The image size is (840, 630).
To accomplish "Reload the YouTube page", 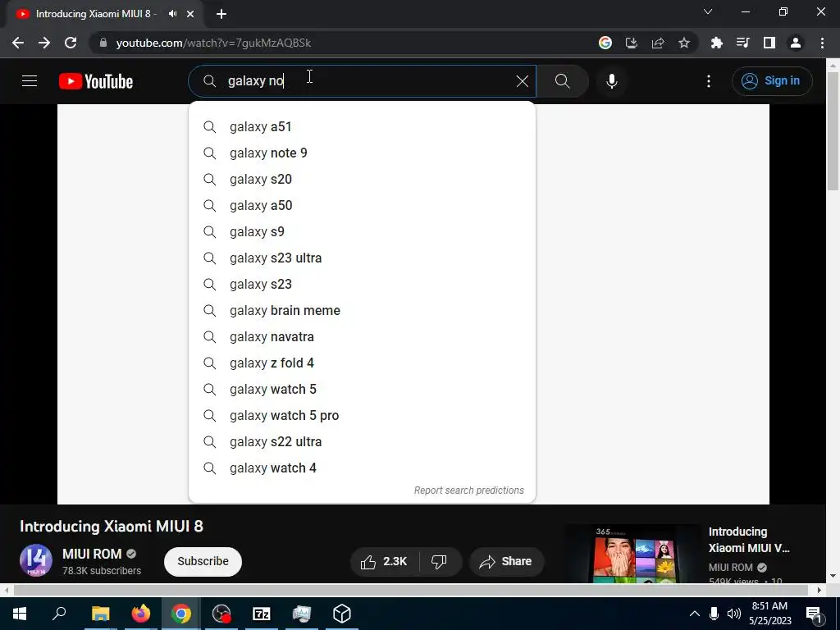I will [71, 43].
